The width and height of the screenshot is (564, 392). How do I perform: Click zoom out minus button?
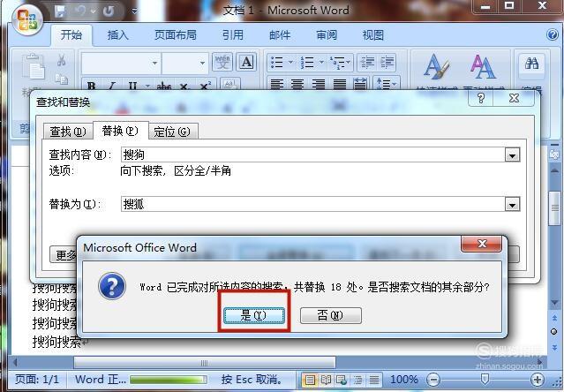click(x=433, y=380)
